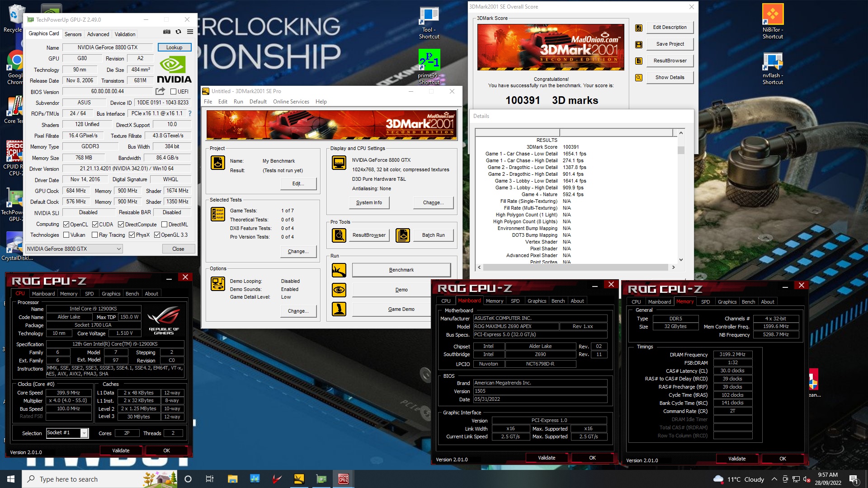This screenshot has height=488, width=868.
Task: Click the Pro Tools ResultBrowser magnifier icon
Action: (339, 235)
